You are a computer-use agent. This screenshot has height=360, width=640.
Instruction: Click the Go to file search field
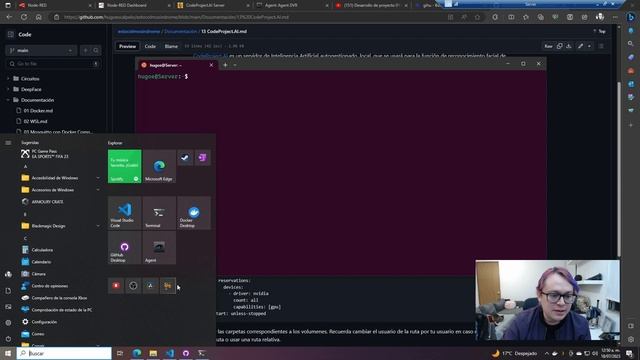point(53,64)
